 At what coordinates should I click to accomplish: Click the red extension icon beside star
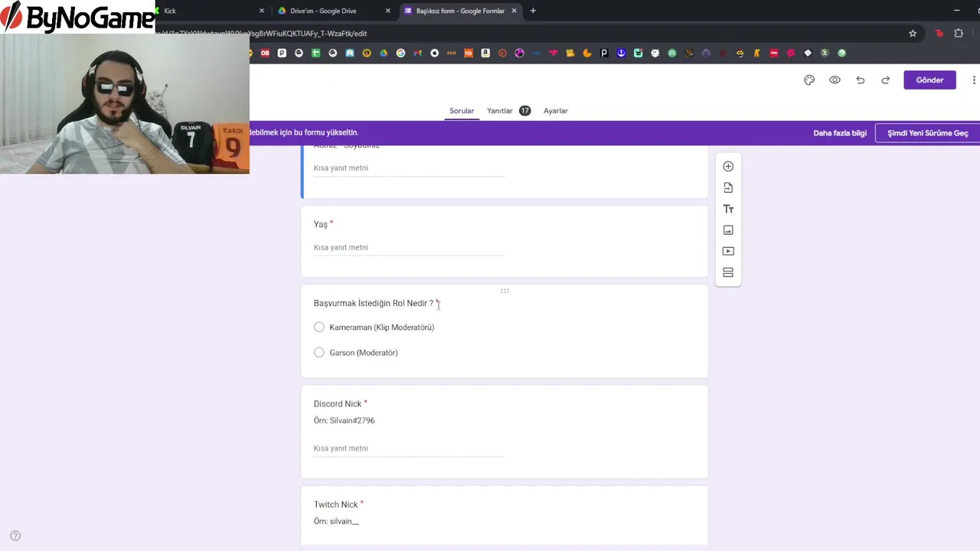tap(939, 33)
